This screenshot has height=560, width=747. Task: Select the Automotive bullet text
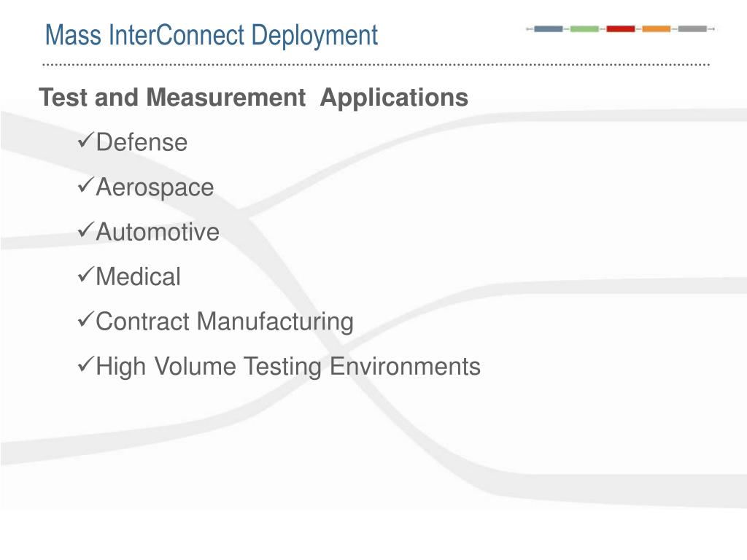(x=158, y=232)
